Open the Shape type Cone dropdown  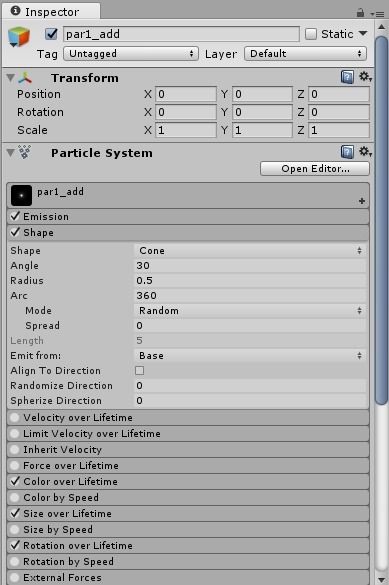tap(250, 251)
